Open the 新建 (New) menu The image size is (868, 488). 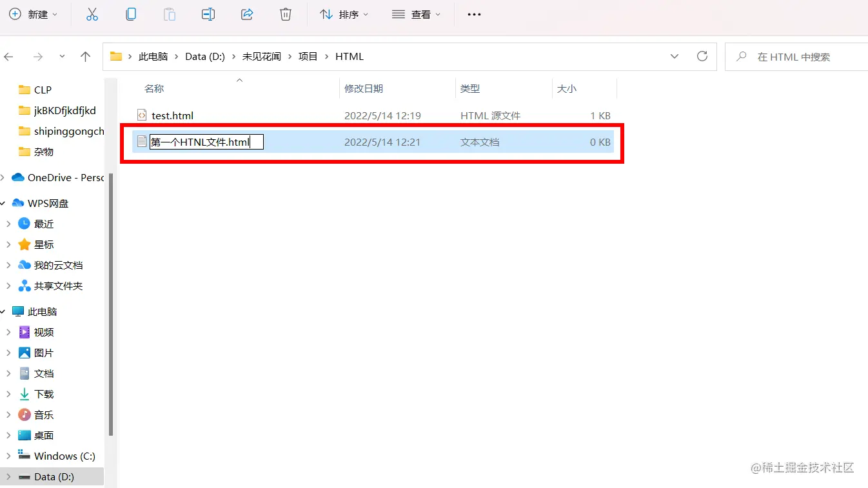click(33, 14)
